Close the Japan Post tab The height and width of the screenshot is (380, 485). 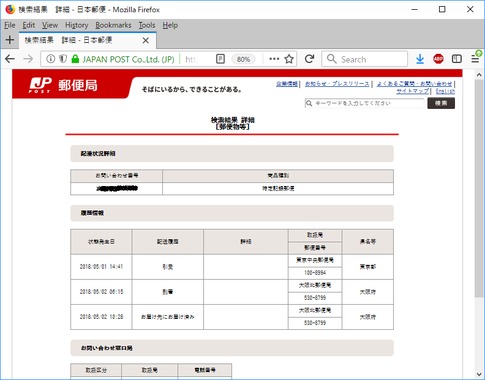(x=146, y=40)
